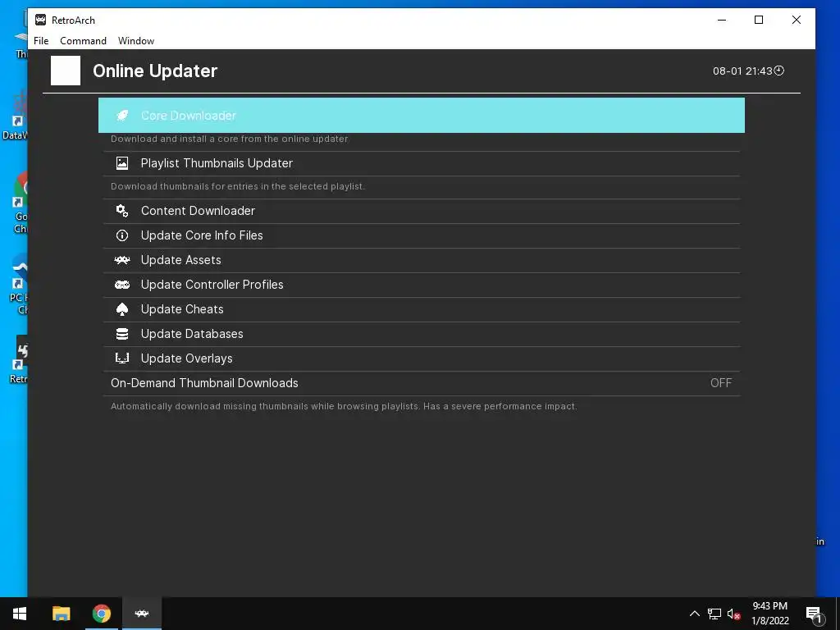Click the Update Overlays icon
Viewport: 840px width, 630px height.
click(122, 358)
